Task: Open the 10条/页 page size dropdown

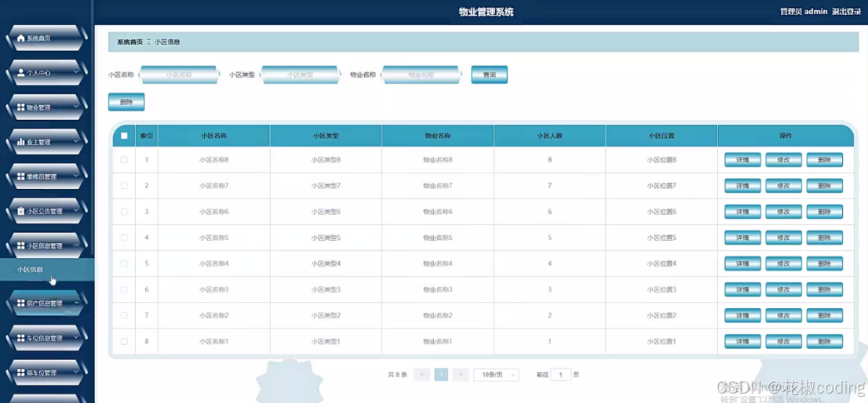Action: point(496,375)
